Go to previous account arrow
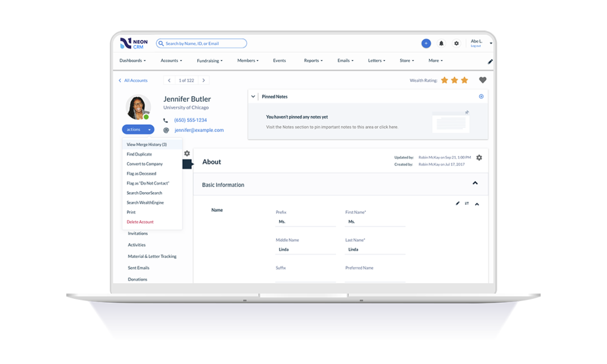Screen dimensions: 607x364 click(169, 80)
